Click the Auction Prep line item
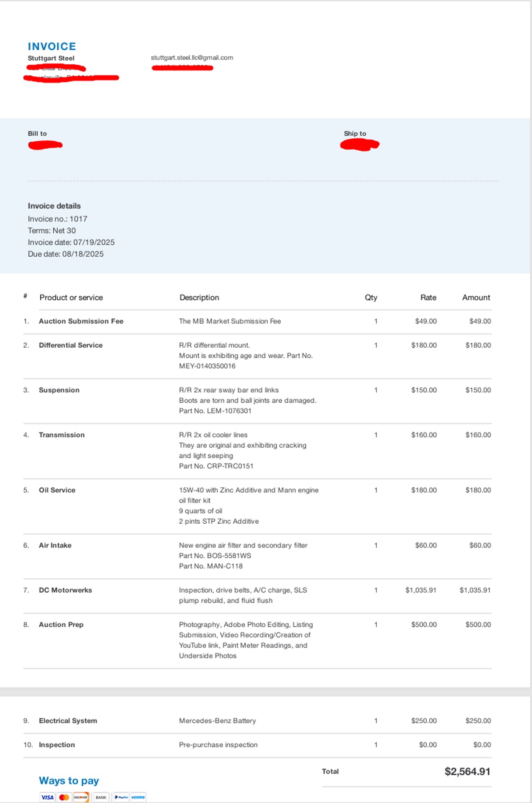This screenshot has height=803, width=532. pos(61,624)
